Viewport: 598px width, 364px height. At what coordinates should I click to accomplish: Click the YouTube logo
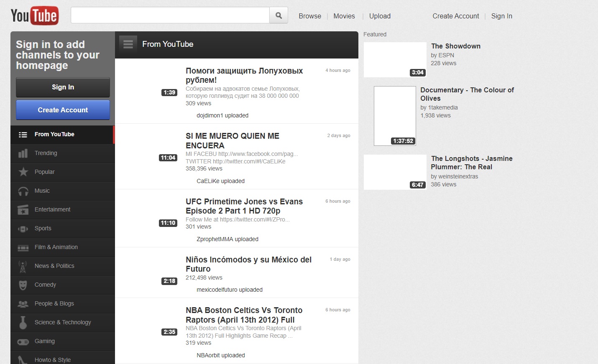(35, 16)
